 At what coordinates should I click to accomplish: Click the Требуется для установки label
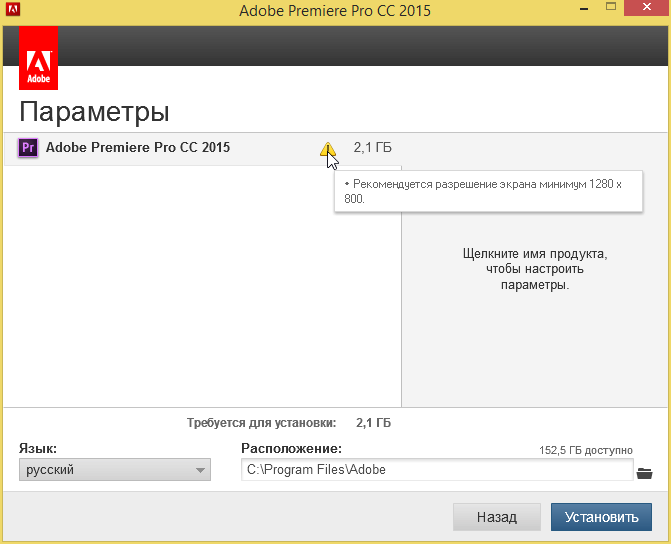(x=261, y=423)
